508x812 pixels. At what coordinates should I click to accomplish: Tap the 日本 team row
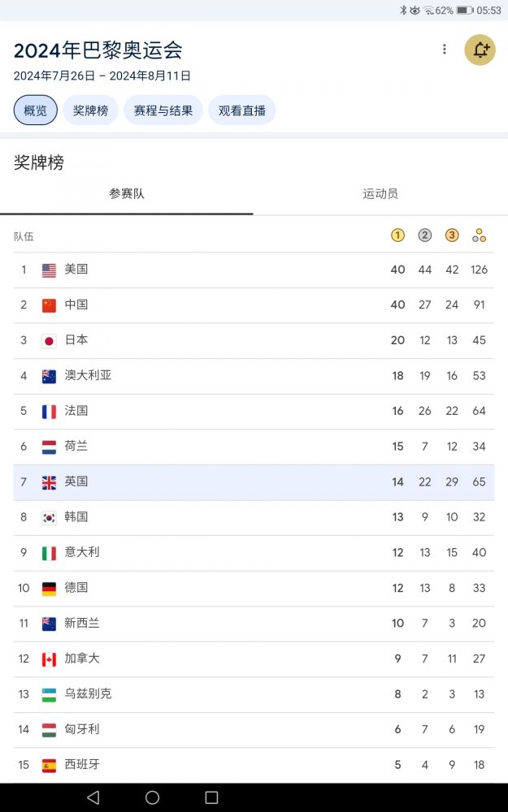[x=254, y=340]
